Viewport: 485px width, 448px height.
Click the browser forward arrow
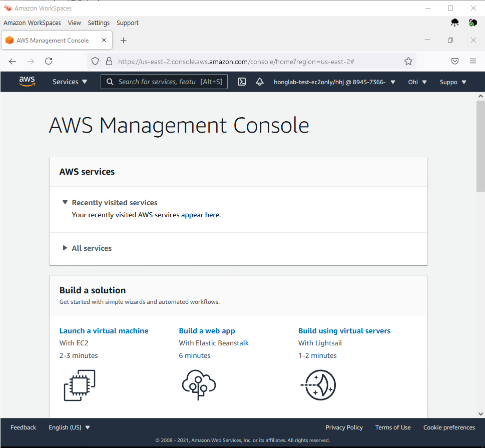click(31, 61)
